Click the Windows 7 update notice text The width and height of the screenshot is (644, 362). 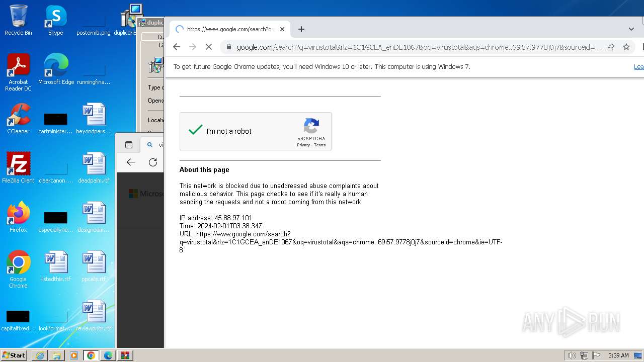tap(322, 66)
